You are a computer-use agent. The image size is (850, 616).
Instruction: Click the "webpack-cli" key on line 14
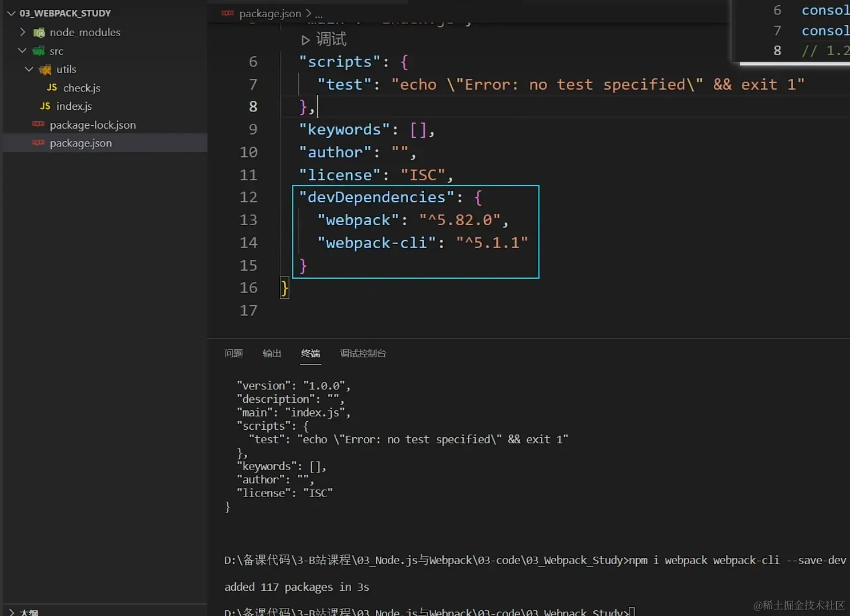(376, 242)
